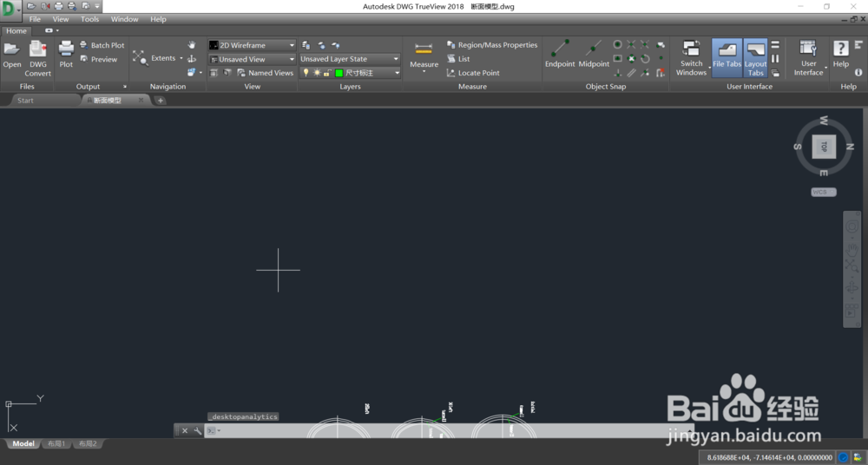This screenshot has width=868, height=465.
Task: Click coordinates readout in status bar
Action: click(x=769, y=457)
